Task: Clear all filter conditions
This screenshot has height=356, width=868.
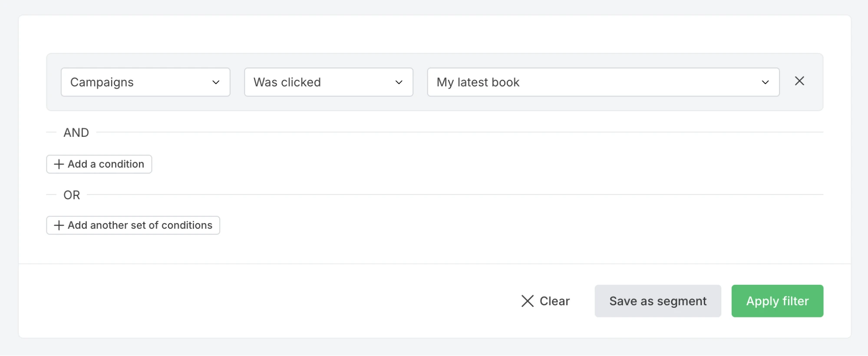Action: point(545,301)
